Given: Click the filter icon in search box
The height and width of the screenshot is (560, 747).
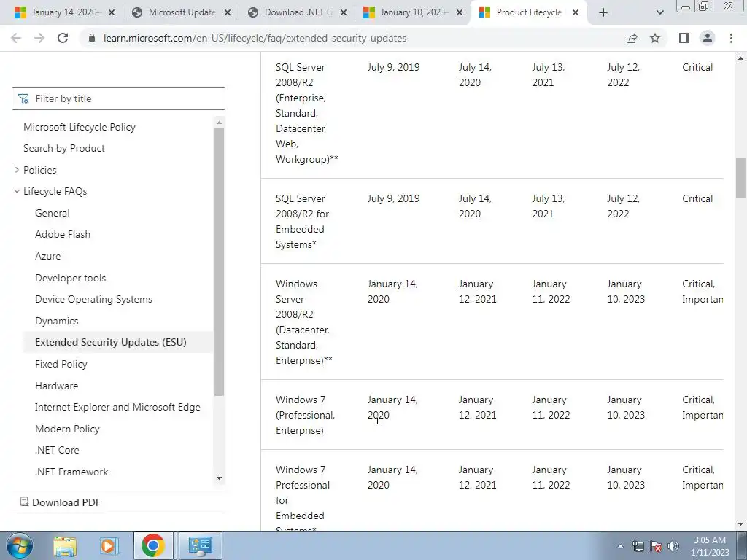Looking at the screenshot, I should [x=23, y=98].
